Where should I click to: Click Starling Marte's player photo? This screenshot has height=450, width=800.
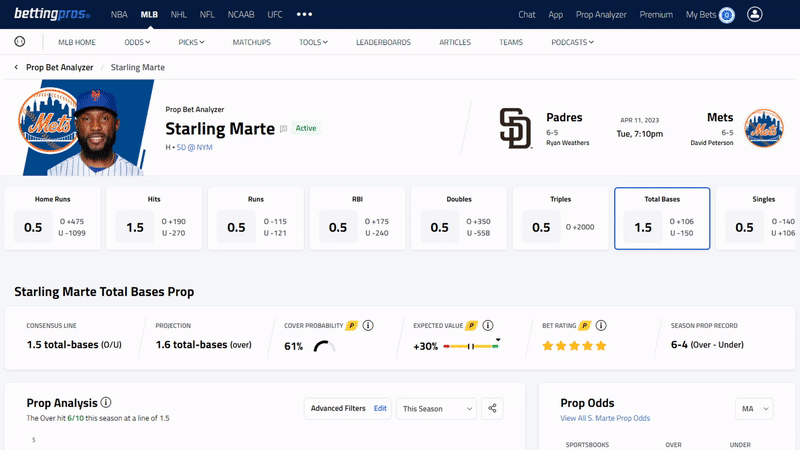tap(97, 134)
